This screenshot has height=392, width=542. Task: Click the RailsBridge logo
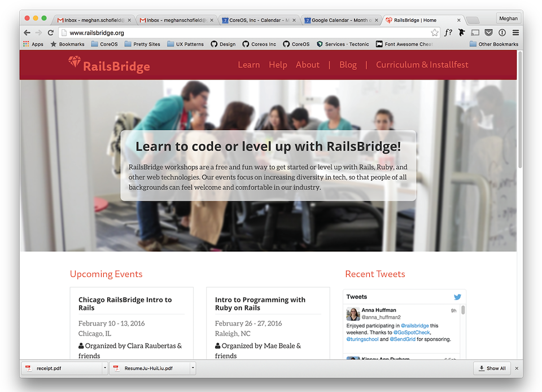(x=110, y=65)
